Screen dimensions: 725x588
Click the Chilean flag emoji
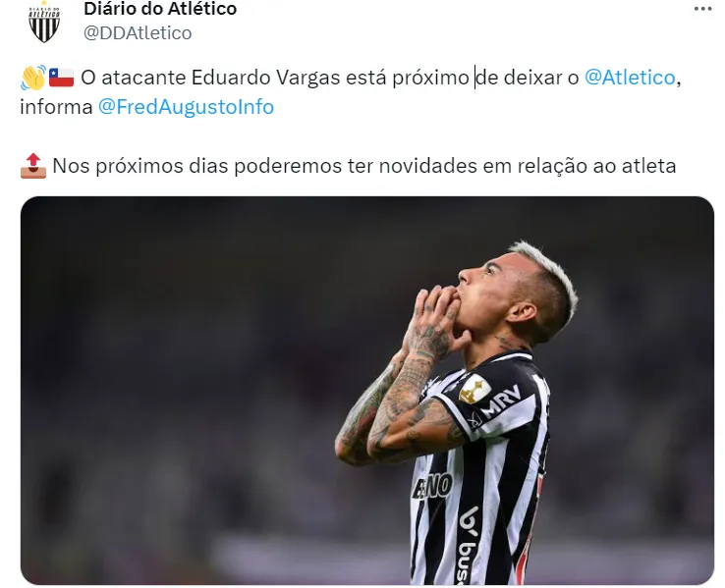coord(62,78)
